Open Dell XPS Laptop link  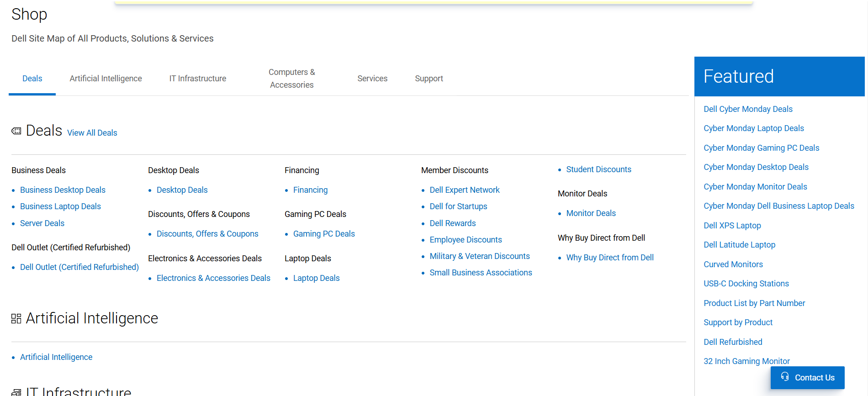tap(732, 226)
